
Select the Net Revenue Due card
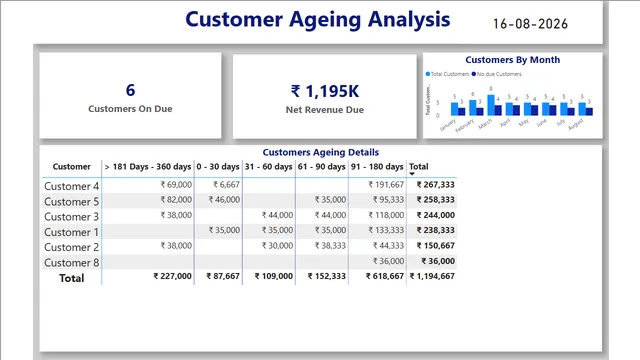pos(324,97)
